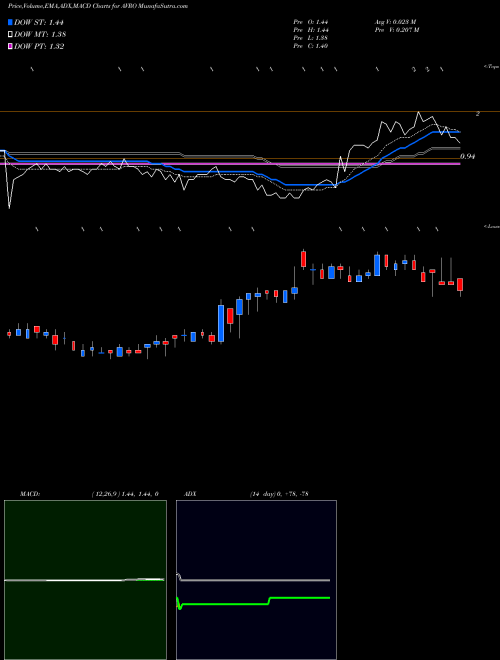Click the tall blue candlestick mid-chart

(x=221, y=323)
